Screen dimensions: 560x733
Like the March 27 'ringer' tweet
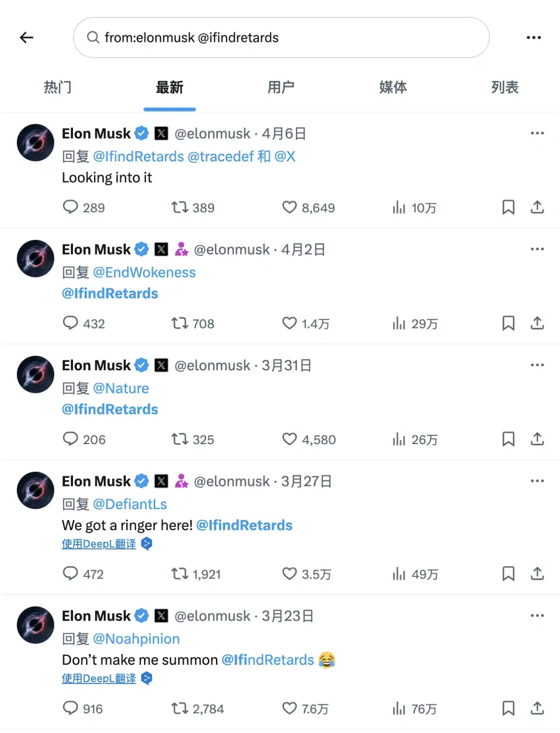tap(289, 574)
